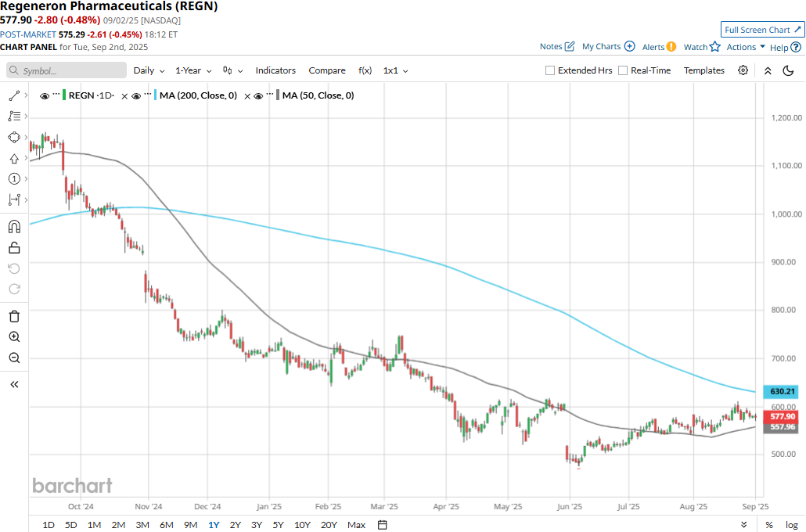Screen dimensions: 806x532
Task: Click the Symbol search field
Action: (67, 70)
